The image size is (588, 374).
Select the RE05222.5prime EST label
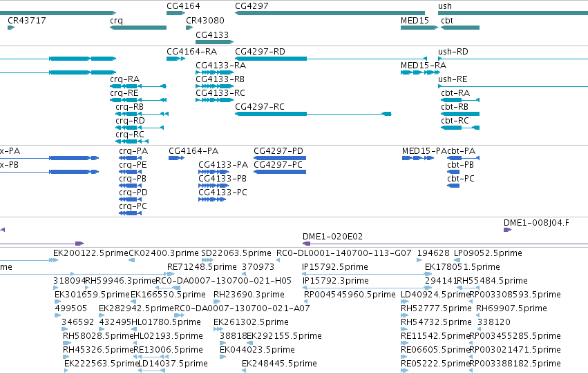pyautogui.click(x=435, y=364)
